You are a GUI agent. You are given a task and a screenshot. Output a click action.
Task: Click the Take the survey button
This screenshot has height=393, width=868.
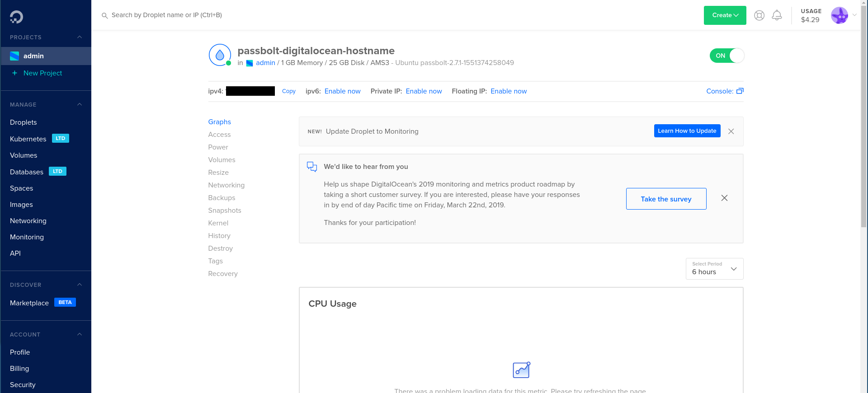(666, 199)
